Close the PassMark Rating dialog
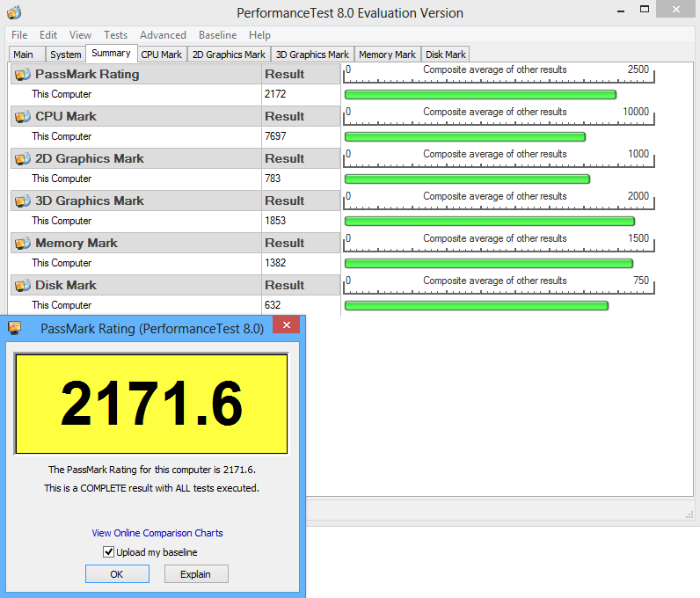This screenshot has height=598, width=700. tap(286, 325)
